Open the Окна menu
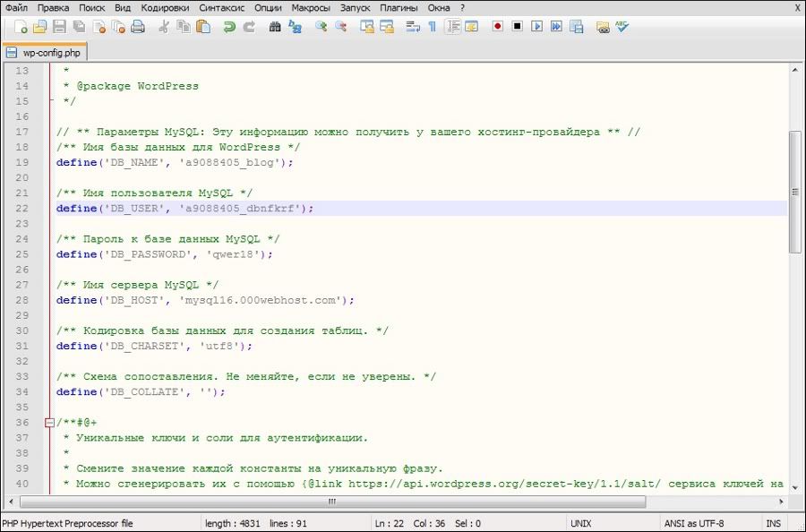The image size is (806, 532). (x=439, y=8)
